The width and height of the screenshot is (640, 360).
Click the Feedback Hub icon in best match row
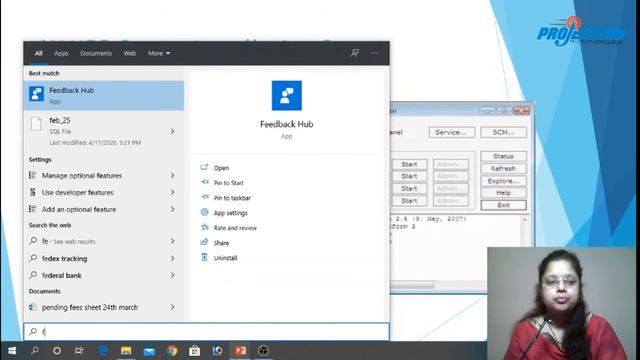36,94
